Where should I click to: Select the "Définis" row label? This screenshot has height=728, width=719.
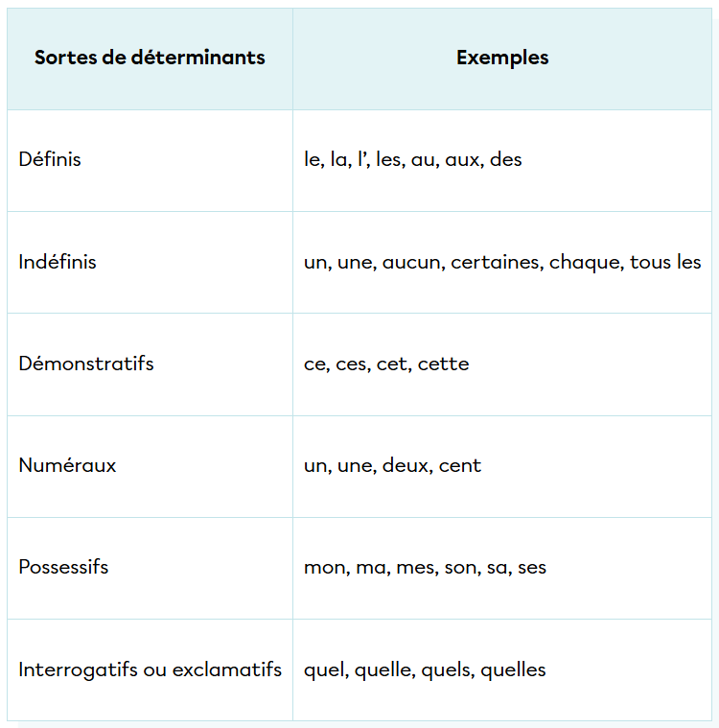click(x=50, y=160)
